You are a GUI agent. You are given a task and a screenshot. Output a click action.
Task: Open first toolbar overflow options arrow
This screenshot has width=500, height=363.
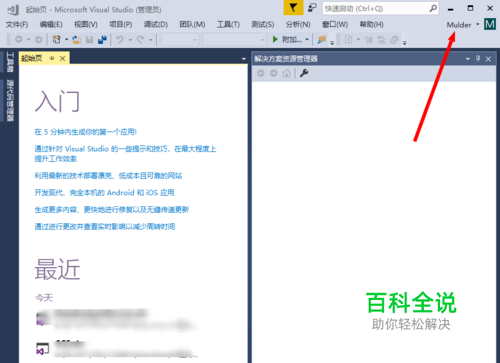[332, 42]
